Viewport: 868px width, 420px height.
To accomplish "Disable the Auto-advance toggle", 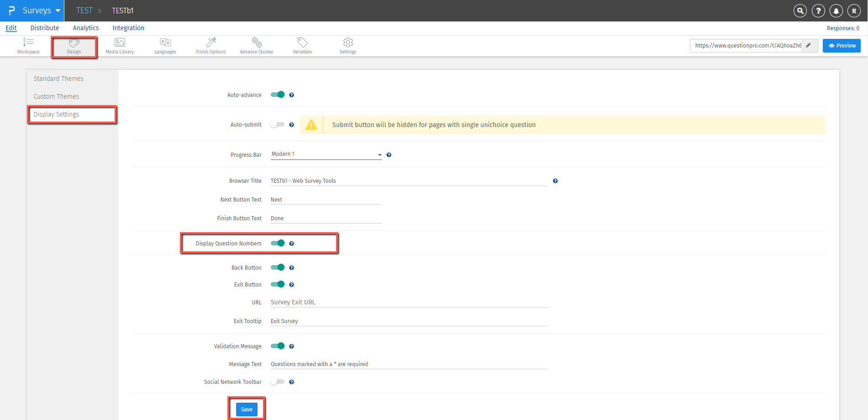I will point(278,95).
